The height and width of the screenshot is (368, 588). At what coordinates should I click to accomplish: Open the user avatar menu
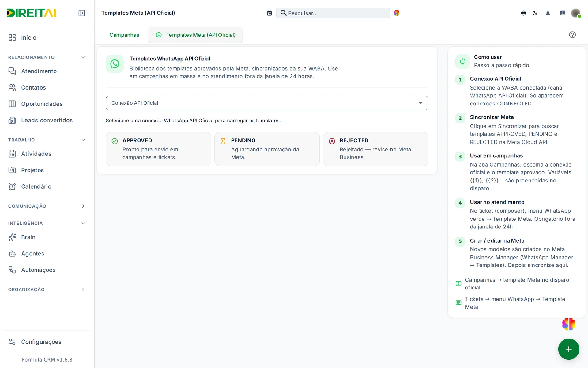click(576, 13)
